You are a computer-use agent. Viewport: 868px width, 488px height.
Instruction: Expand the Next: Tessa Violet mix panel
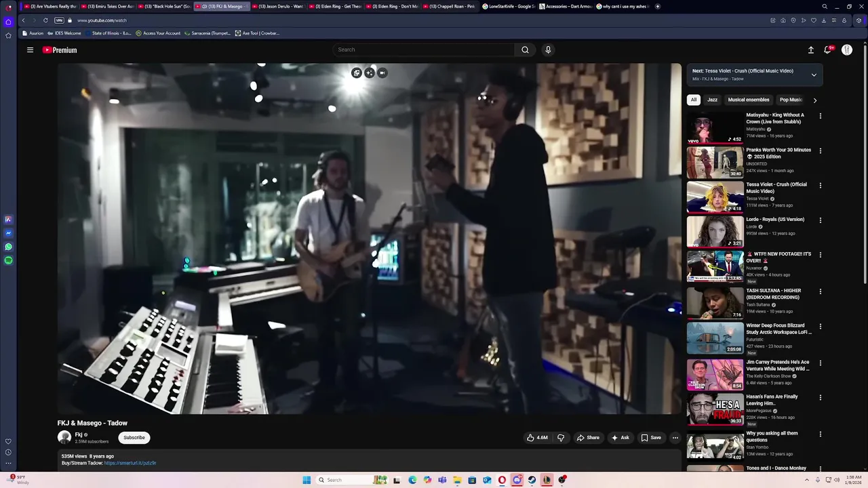point(814,75)
